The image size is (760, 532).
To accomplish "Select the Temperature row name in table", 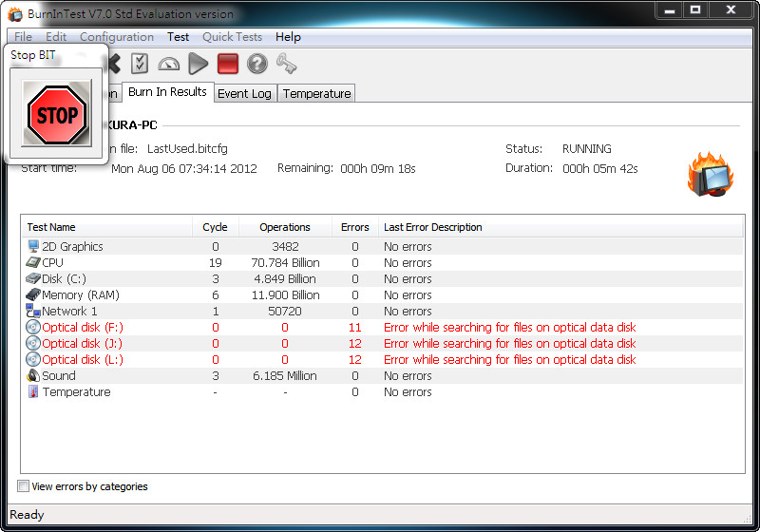I will click(76, 391).
